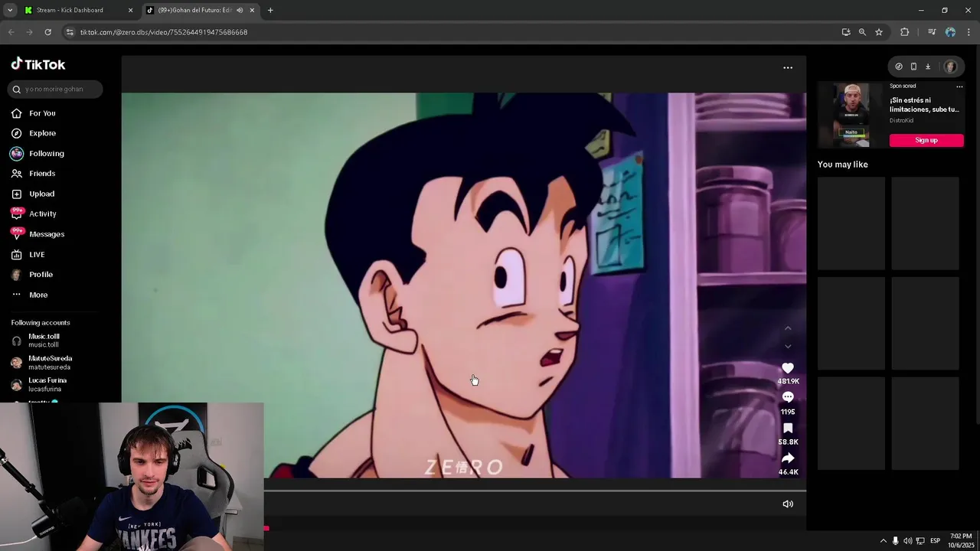
Task: Mute the TikTok tab audio icon
Action: point(240,10)
